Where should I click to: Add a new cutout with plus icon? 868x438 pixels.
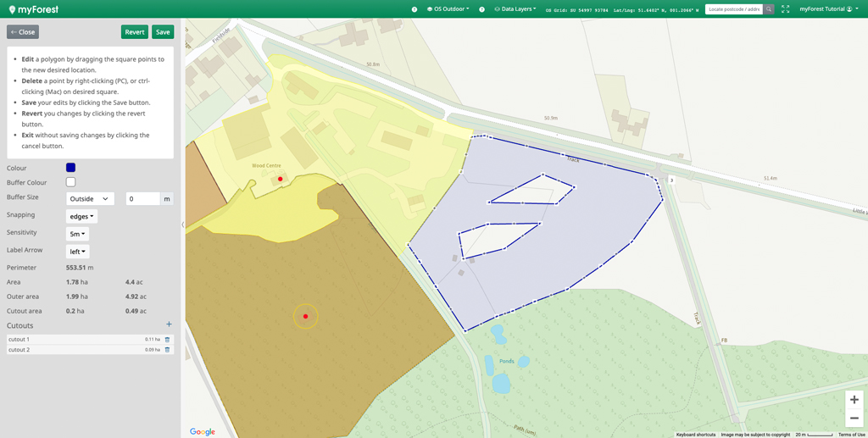169,324
